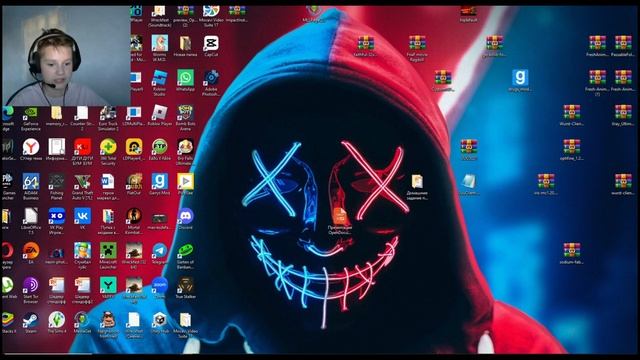The width and height of the screenshot is (640, 360).
Task: Open the MediaGet shortcut
Action: click(82, 320)
